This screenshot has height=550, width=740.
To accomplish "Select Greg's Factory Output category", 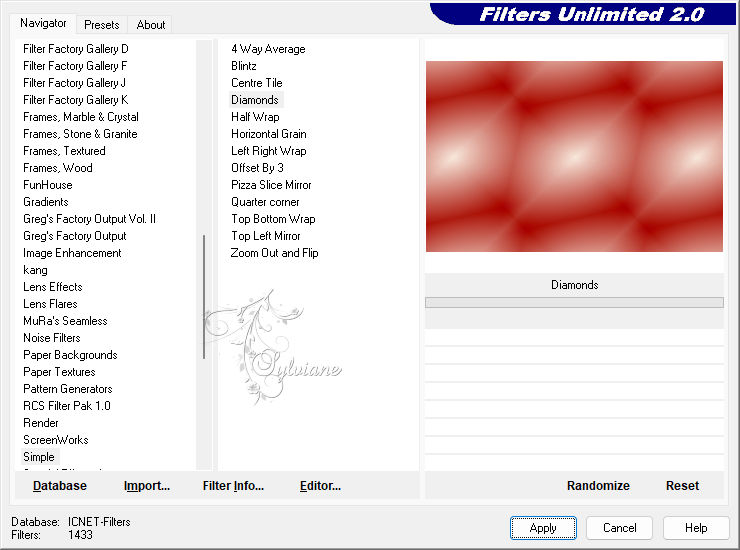I will (75, 236).
